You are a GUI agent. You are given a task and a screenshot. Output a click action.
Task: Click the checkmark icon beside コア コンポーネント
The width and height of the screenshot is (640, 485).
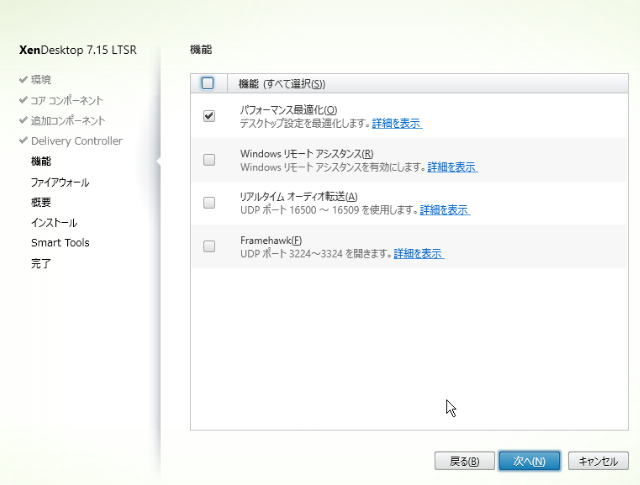coord(23,100)
